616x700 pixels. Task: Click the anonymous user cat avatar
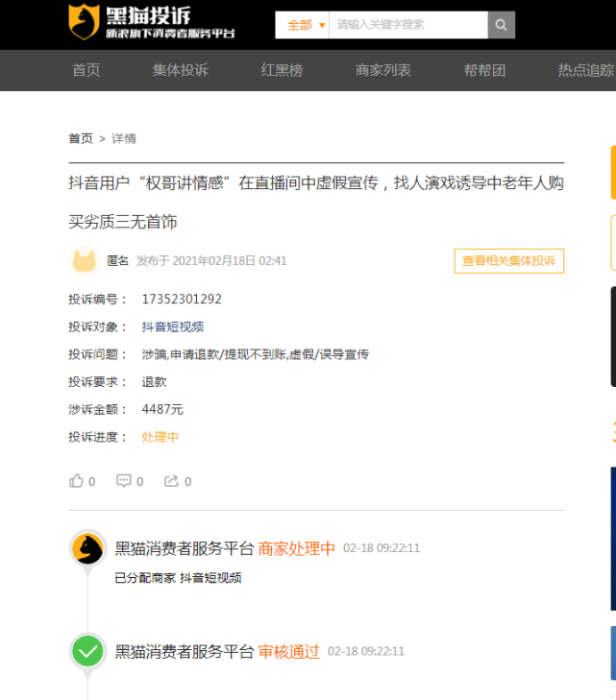pos(84,260)
